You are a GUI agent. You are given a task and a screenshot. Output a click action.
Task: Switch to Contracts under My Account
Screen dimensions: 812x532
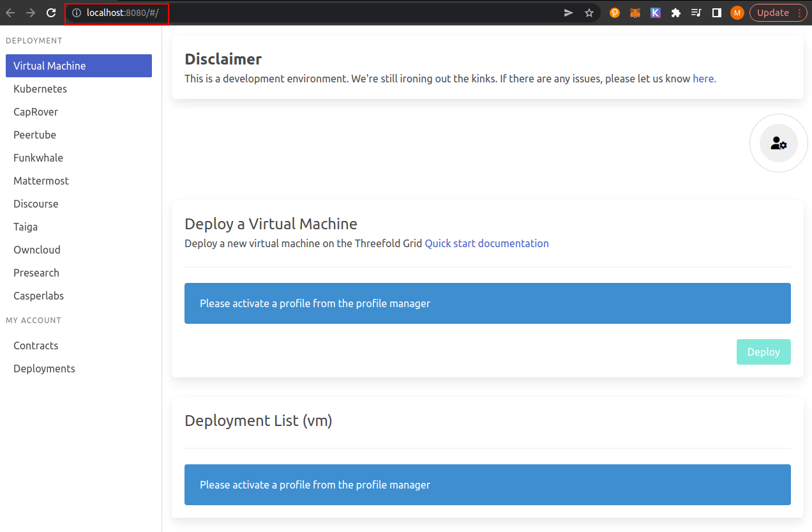[35, 346]
